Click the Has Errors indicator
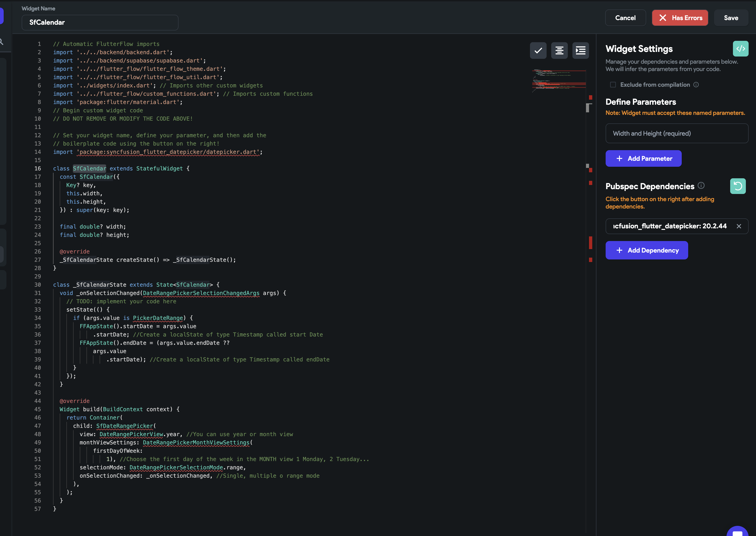 click(680, 18)
